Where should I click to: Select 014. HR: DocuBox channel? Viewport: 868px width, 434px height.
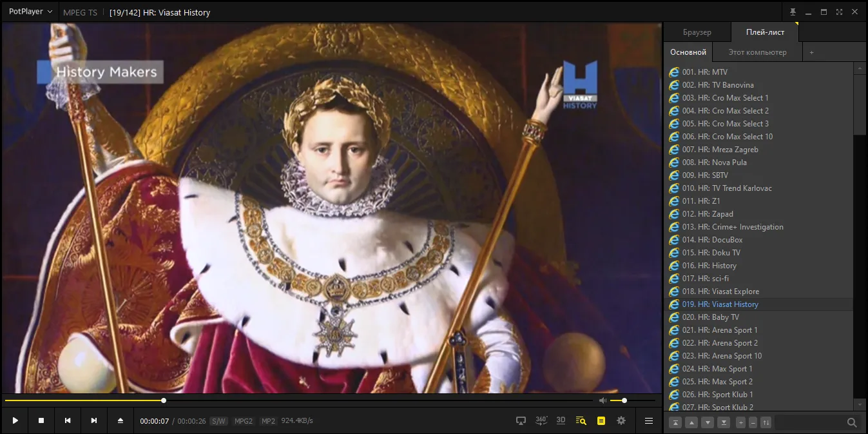(758, 239)
